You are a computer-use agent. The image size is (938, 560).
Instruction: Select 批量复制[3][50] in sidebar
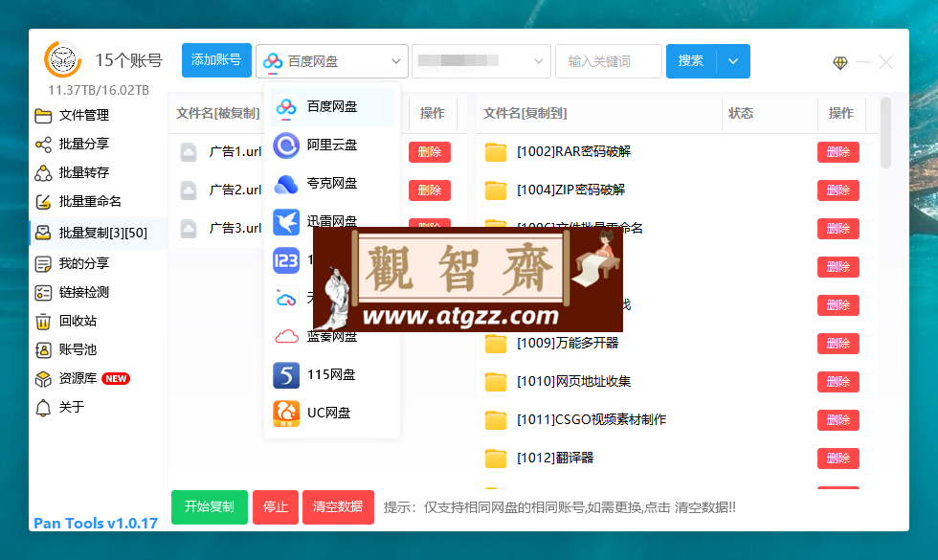click(98, 232)
